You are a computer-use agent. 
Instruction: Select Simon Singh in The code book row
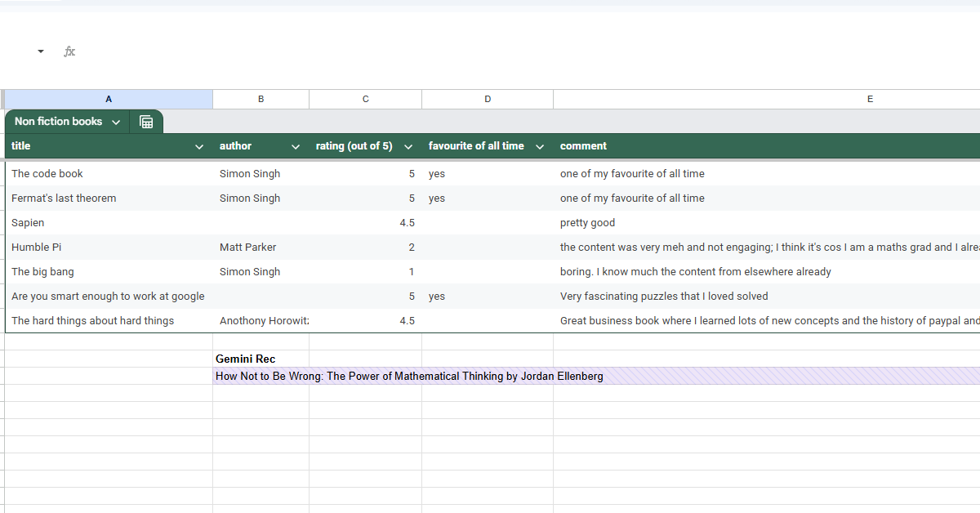click(x=261, y=173)
